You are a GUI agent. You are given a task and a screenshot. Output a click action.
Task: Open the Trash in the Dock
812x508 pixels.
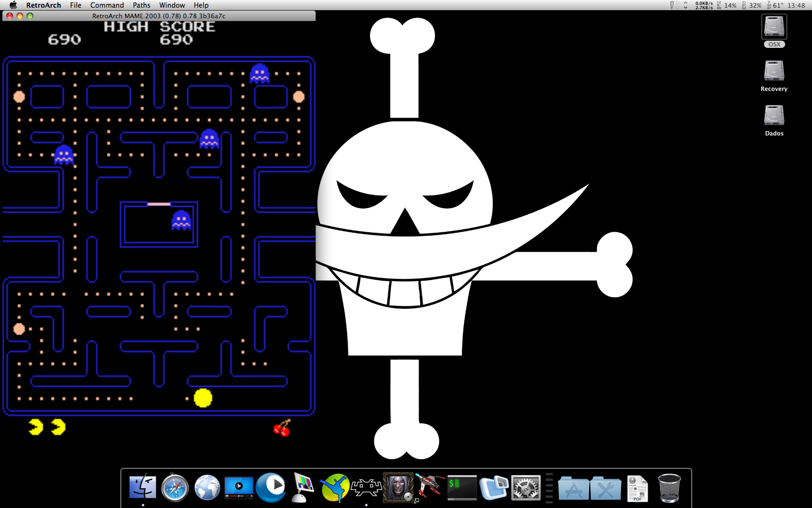click(669, 488)
